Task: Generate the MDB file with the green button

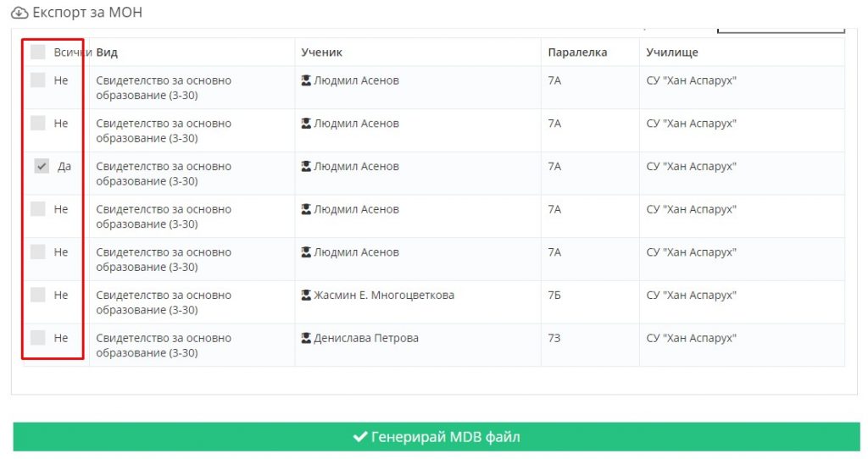Action: (x=437, y=437)
